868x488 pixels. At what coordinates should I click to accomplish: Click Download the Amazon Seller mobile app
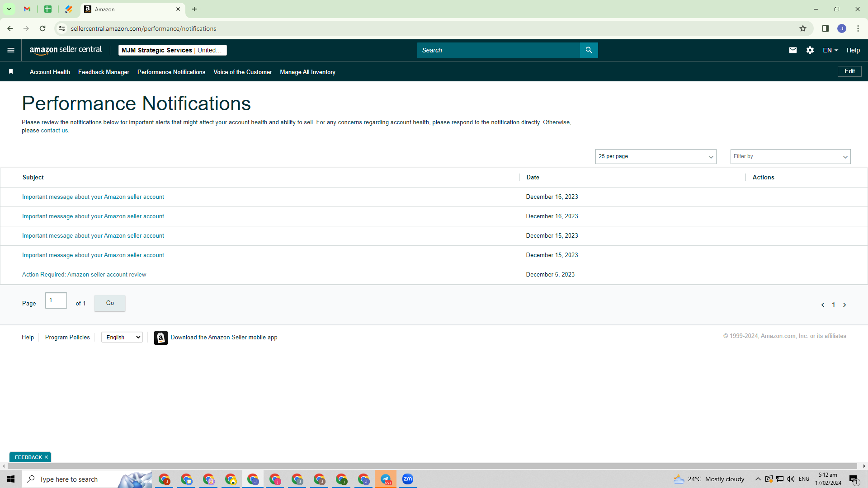(224, 338)
